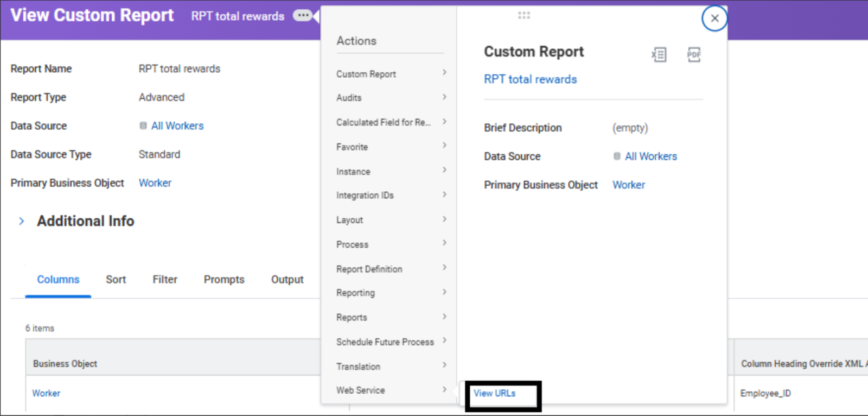Open RPT total rewards link in popup
The image size is (868, 416).
pyautogui.click(x=530, y=79)
